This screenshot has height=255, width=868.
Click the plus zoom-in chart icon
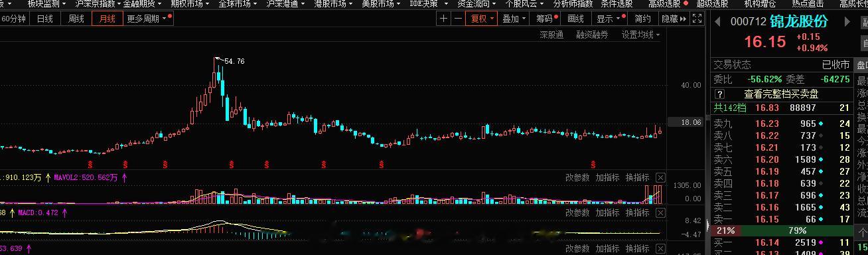click(444, 19)
